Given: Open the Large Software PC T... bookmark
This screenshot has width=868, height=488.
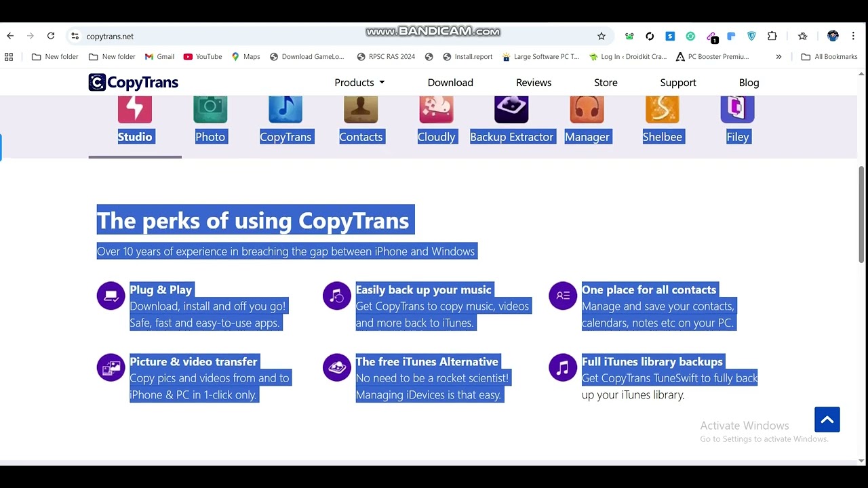Looking at the screenshot, I should pyautogui.click(x=540, y=57).
